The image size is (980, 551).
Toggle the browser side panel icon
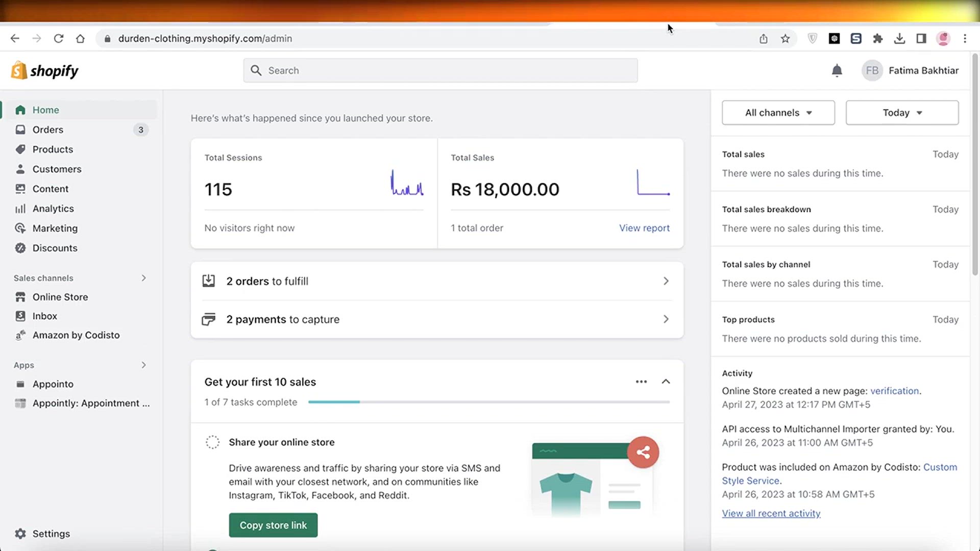(921, 38)
